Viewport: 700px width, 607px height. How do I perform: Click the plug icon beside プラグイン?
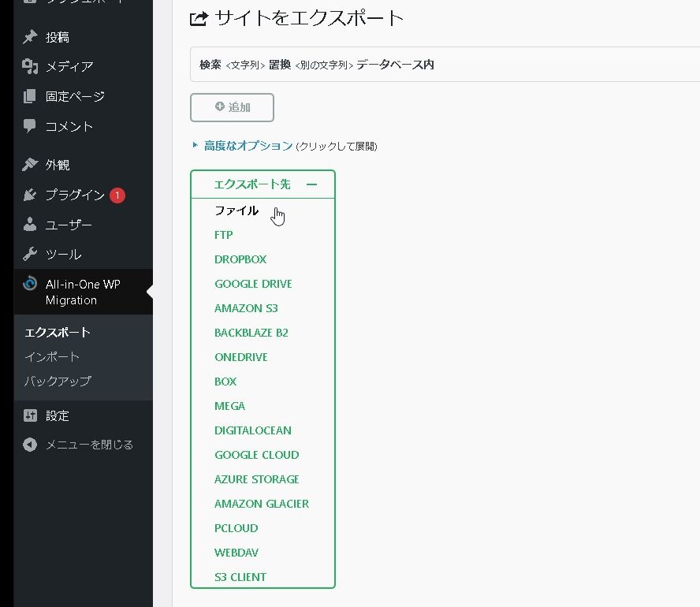30,195
